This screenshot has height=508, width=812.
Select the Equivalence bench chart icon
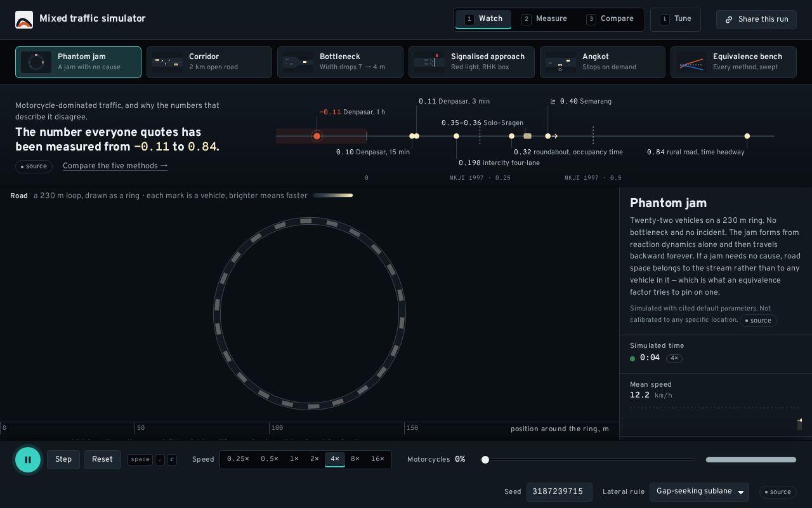coord(691,62)
